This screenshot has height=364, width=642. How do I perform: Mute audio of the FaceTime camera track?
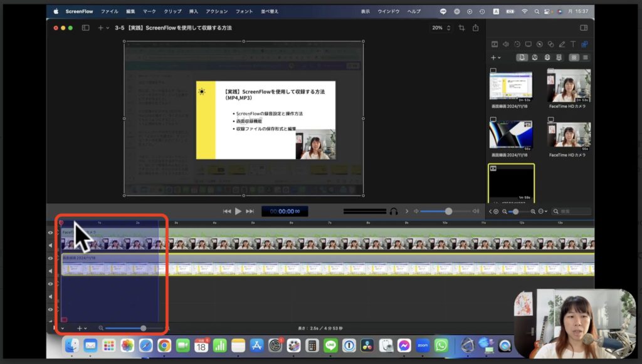pyautogui.click(x=51, y=245)
